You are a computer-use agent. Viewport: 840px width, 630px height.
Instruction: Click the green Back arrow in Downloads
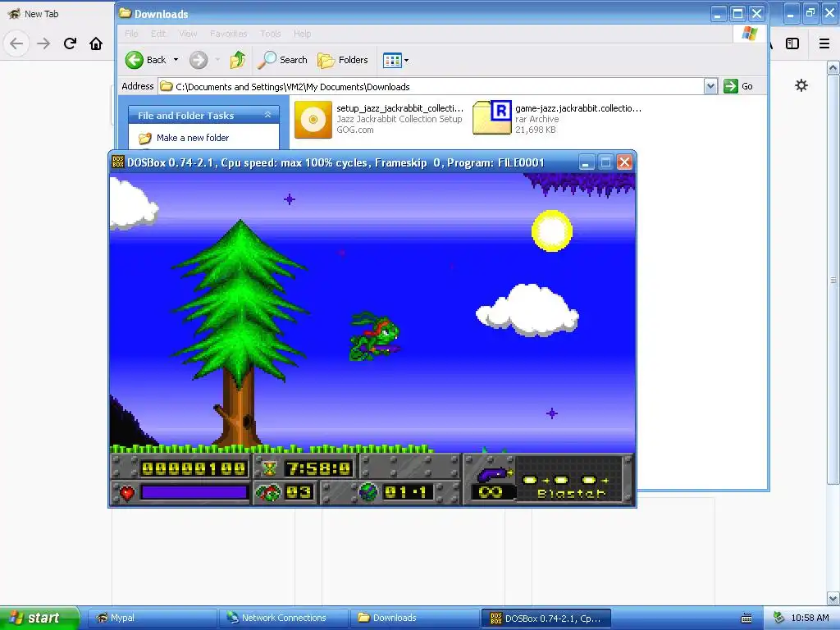135,60
